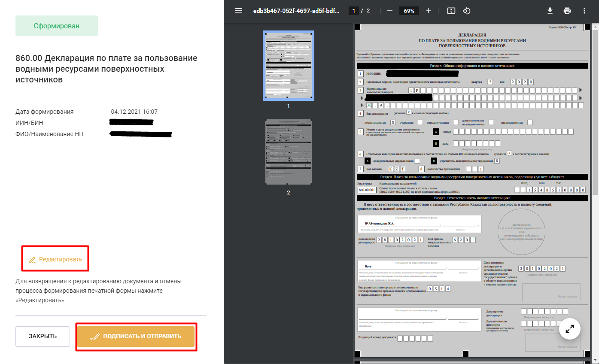Click the zoom out minus icon

click(389, 11)
